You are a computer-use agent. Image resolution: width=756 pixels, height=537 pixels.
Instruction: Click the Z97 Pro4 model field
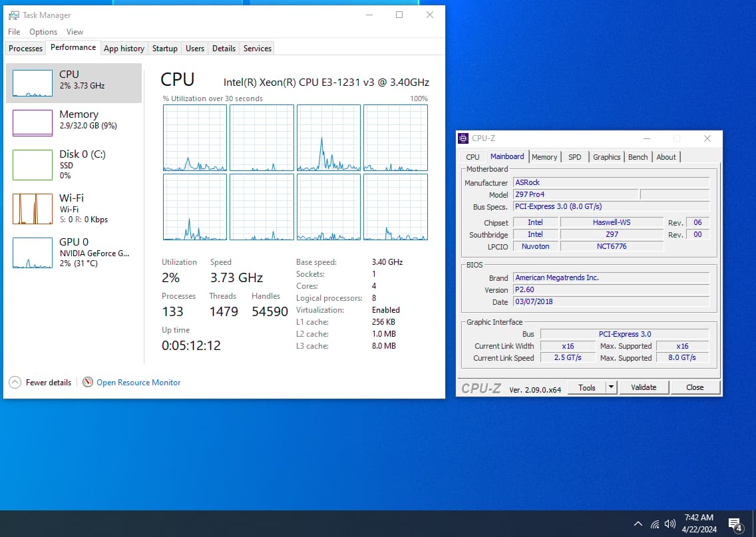(575, 195)
